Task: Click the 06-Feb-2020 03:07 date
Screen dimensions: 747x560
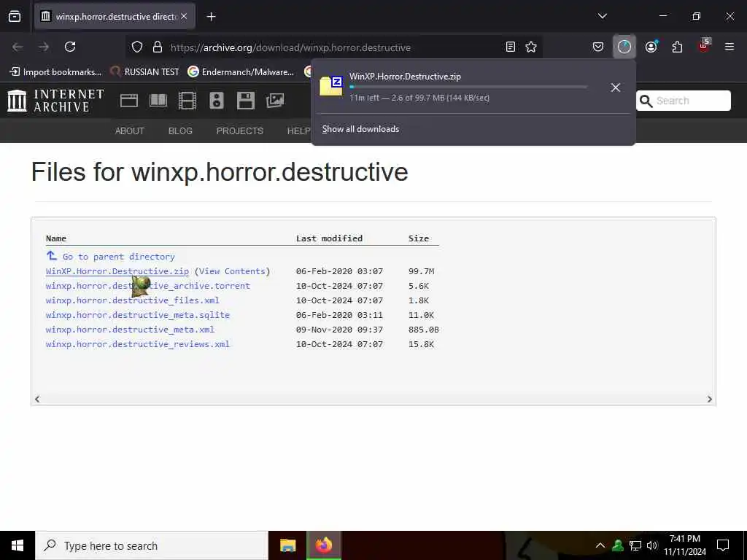Action: tap(339, 271)
